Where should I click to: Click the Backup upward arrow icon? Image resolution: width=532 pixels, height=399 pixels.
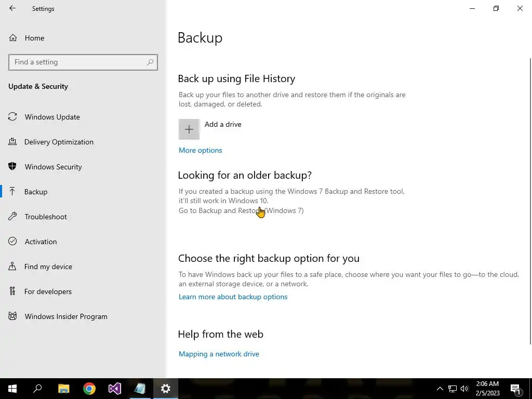(x=12, y=191)
